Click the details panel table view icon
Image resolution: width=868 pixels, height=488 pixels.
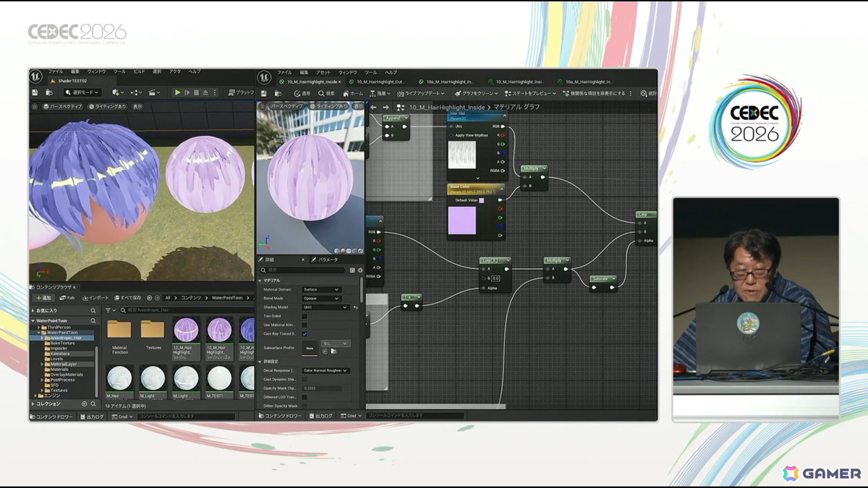pos(352,270)
